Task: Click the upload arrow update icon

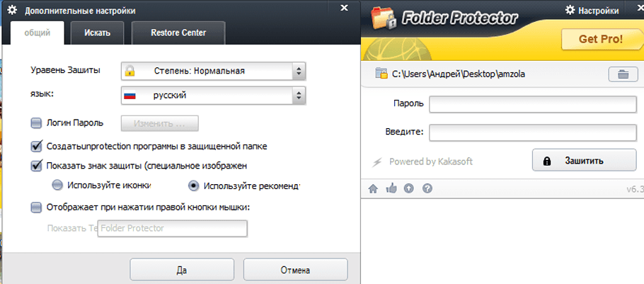Action: 409,188
